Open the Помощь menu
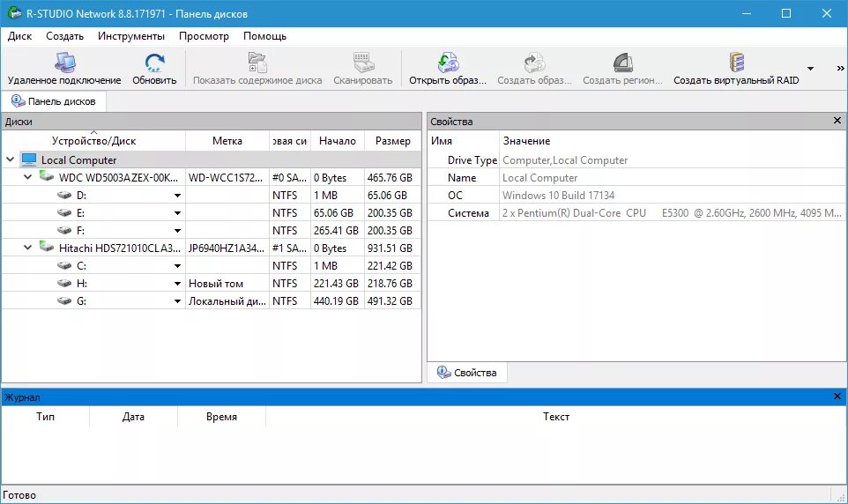The width and height of the screenshot is (848, 504). point(265,36)
